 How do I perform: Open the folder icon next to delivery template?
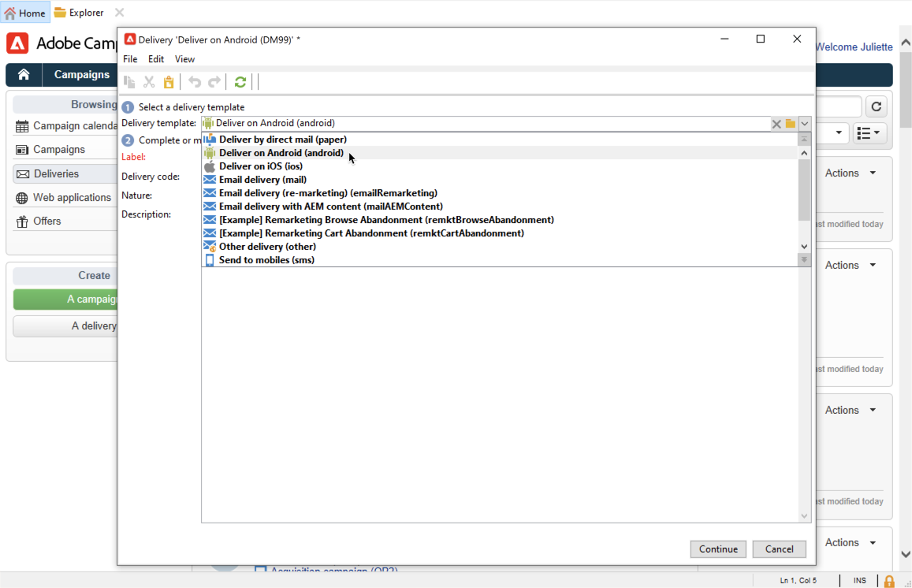(x=790, y=123)
